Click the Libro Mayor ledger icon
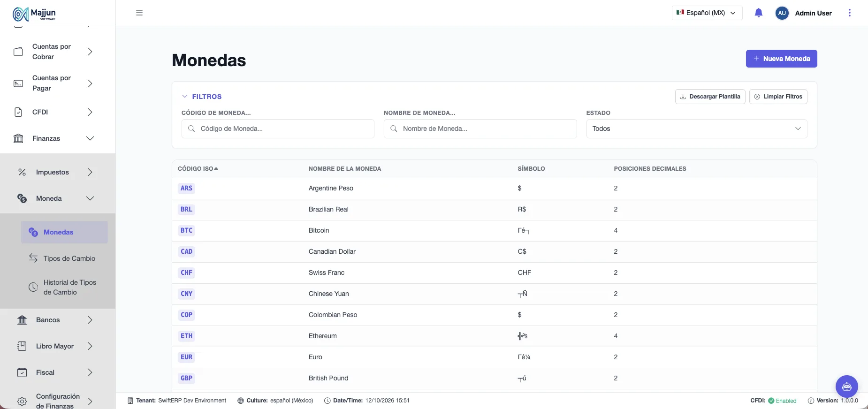 point(22,346)
